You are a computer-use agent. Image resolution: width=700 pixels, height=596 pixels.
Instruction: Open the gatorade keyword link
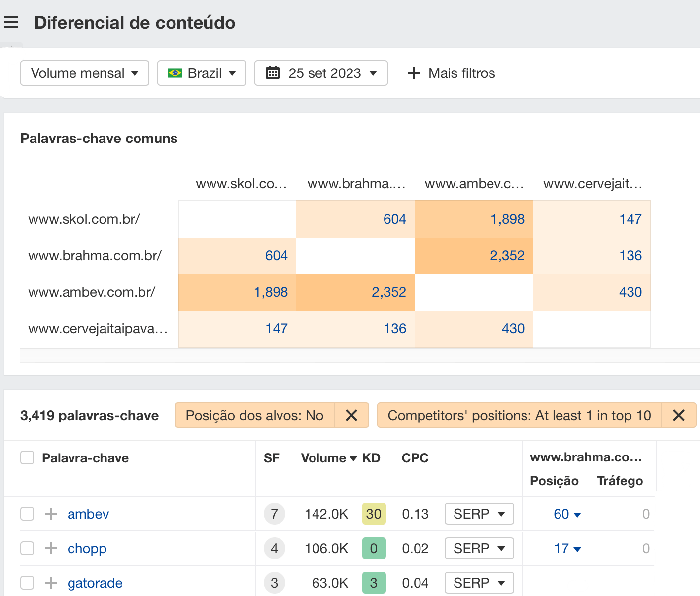coord(95,583)
